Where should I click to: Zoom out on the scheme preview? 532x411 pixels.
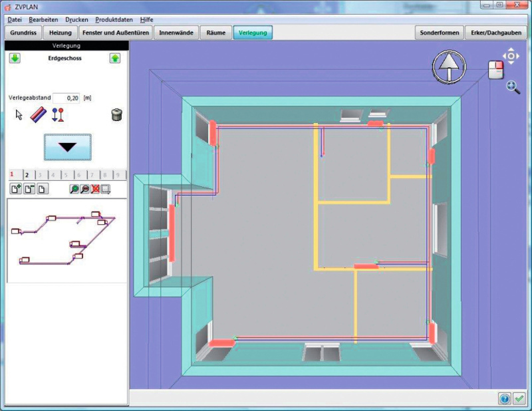[x=85, y=189]
